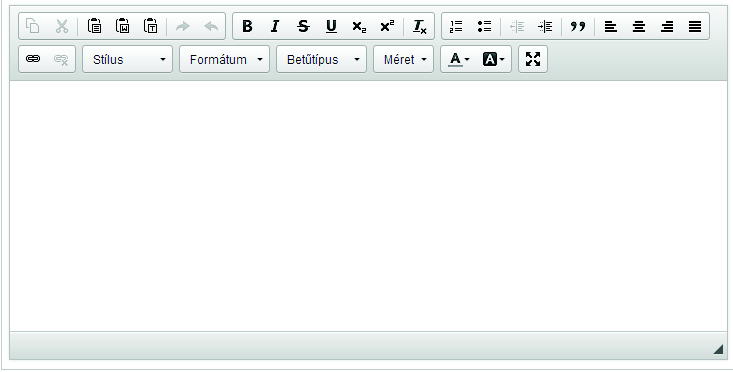Toggle Subscript formatting
Image resolution: width=733 pixels, height=372 pixels.
point(359,26)
